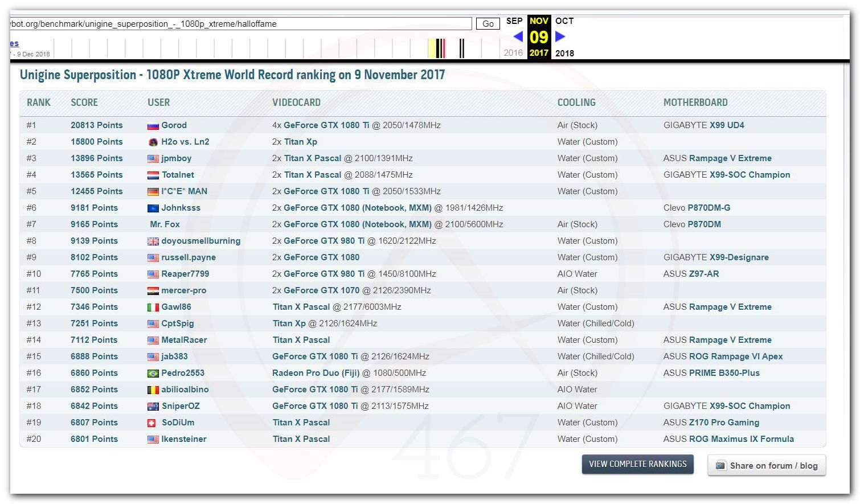Click the UK flag beside doyousmellburning
Screen dimensions: 860x504
tap(153, 241)
